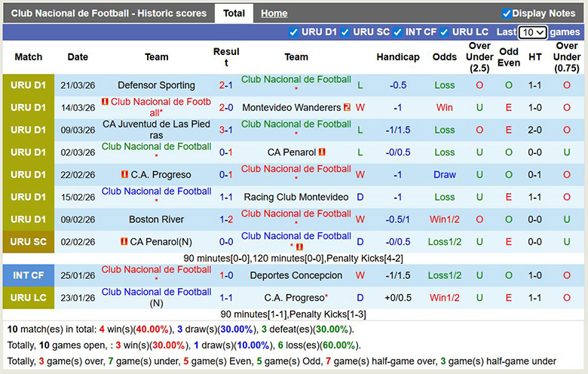
Task: Click red card icon next to CA Penarol on 02/03/26
Action: pos(322,152)
